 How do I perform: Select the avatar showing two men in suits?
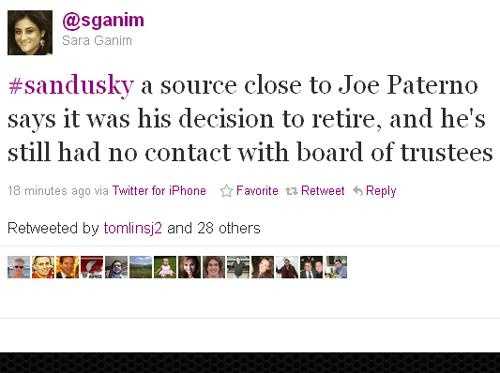pyautogui.click(x=311, y=267)
